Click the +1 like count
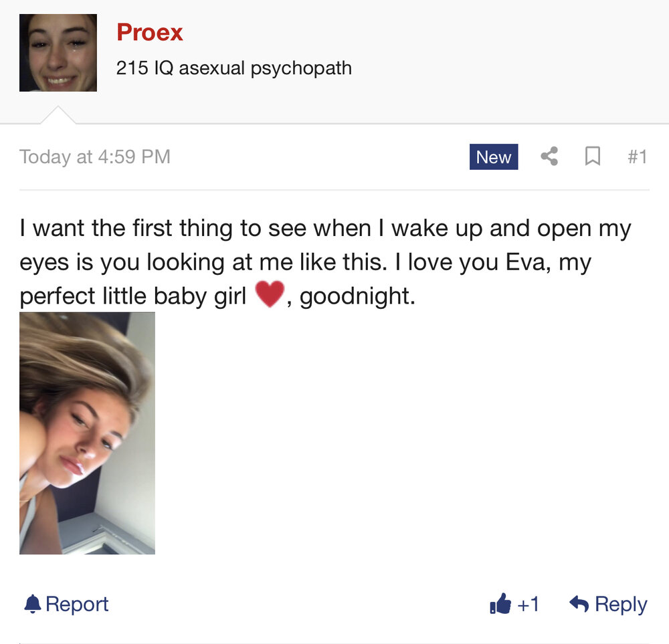The image size is (669, 644). coord(529,605)
